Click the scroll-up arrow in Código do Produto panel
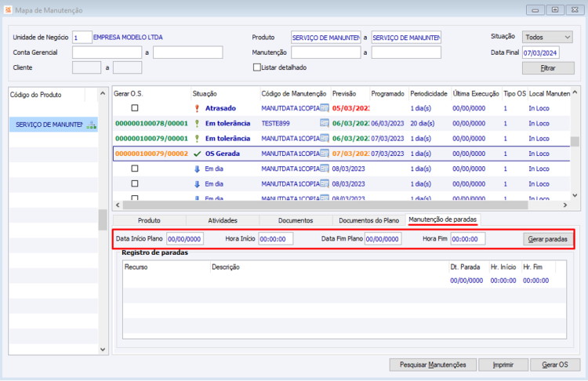588x381 pixels. click(x=102, y=93)
